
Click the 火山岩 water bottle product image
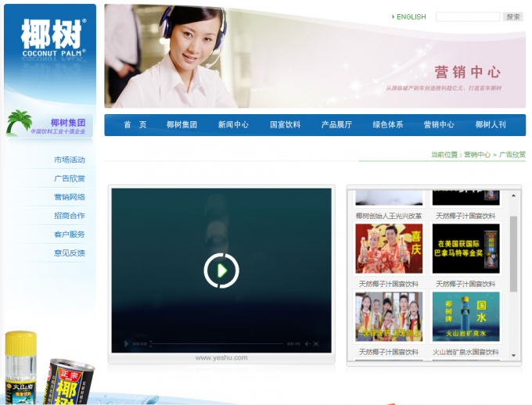click(20, 367)
